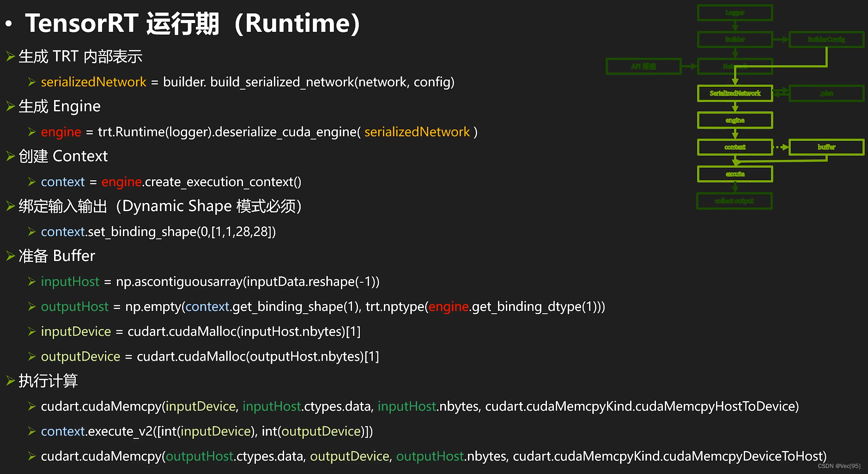Click the "collect output" box in the flowchart
Image resolution: width=868 pixels, height=474 pixels.
pyautogui.click(x=734, y=201)
